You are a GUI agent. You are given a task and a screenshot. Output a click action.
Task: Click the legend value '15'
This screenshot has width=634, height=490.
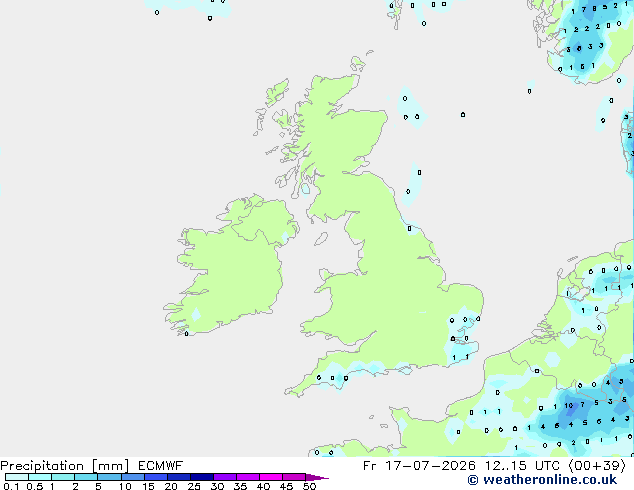click(148, 486)
